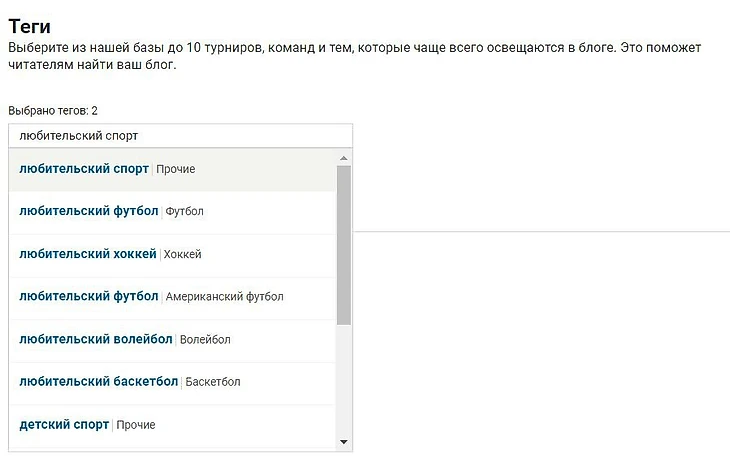The image size is (730, 462).
Task: Grab the suggestions list scrollbar thumb
Action: click(344, 245)
